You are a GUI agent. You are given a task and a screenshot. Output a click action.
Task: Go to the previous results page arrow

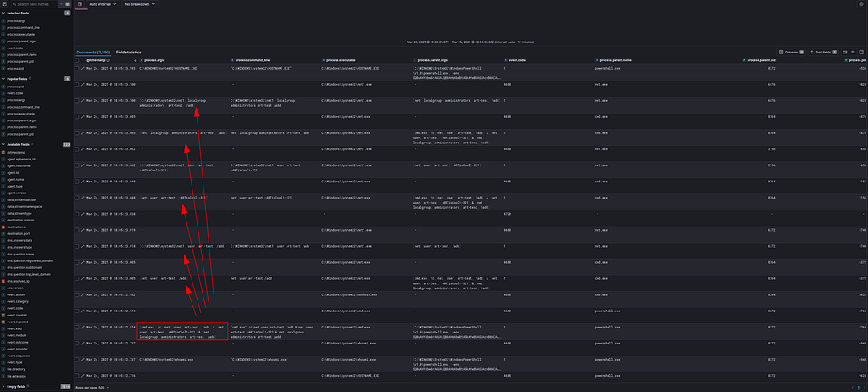(x=853, y=388)
